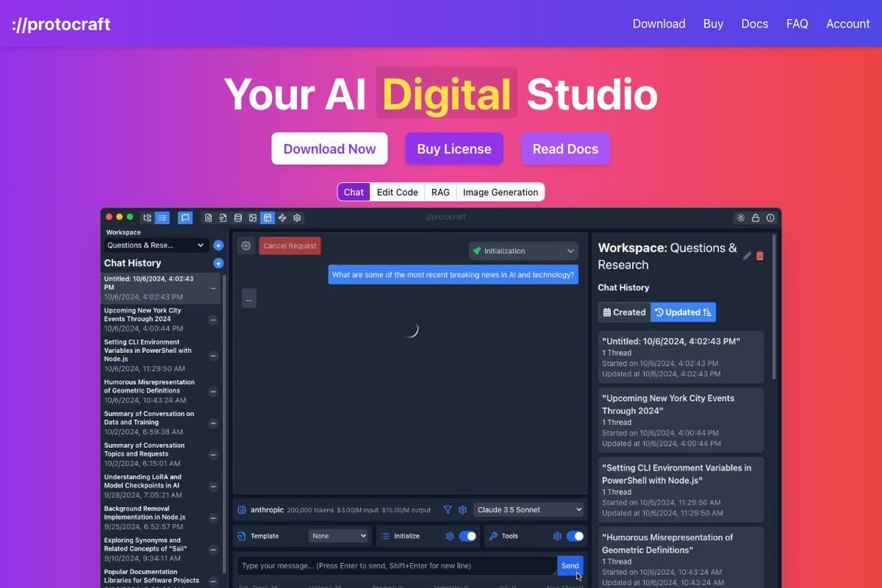Sort chat history by Created
882x588 pixels.
click(625, 312)
